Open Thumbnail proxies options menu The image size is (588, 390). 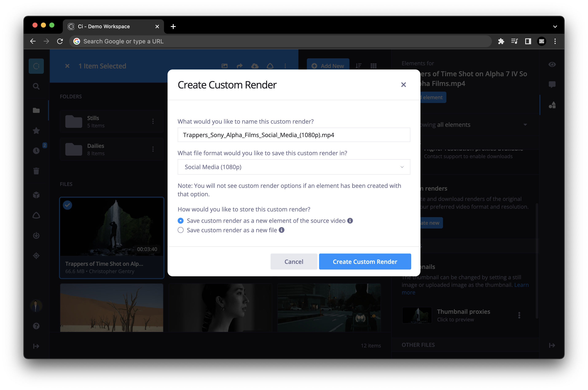519,315
